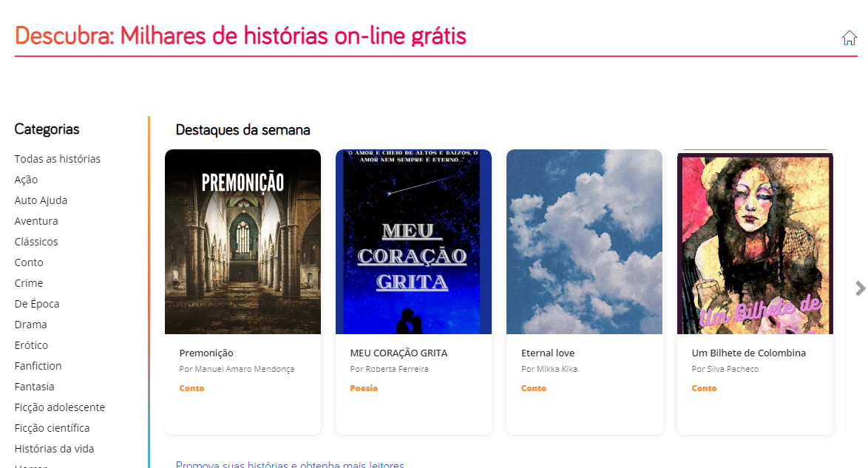This screenshot has width=868, height=468.
Task: Select the Todas as histórias category
Action: click(x=58, y=159)
